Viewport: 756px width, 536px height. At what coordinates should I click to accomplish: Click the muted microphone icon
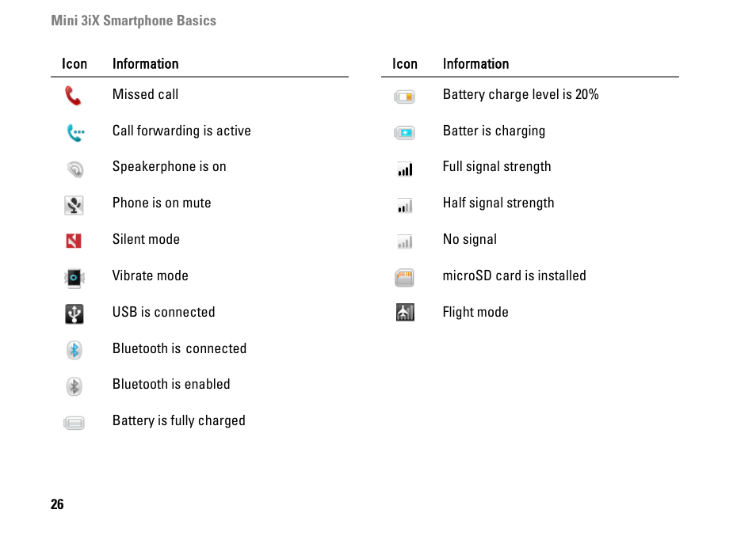74,205
